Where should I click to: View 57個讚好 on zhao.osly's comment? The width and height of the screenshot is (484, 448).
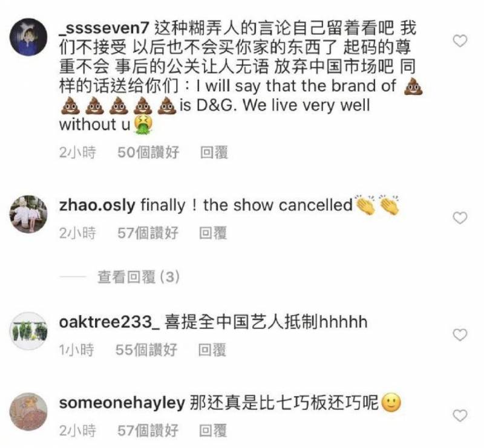pyautogui.click(x=148, y=233)
